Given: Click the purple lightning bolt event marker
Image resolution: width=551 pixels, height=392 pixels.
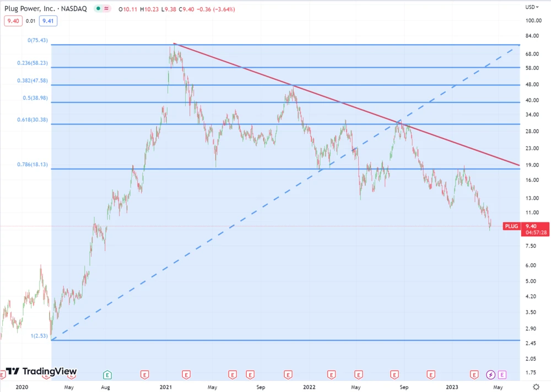Looking at the screenshot, I should 490,375.
